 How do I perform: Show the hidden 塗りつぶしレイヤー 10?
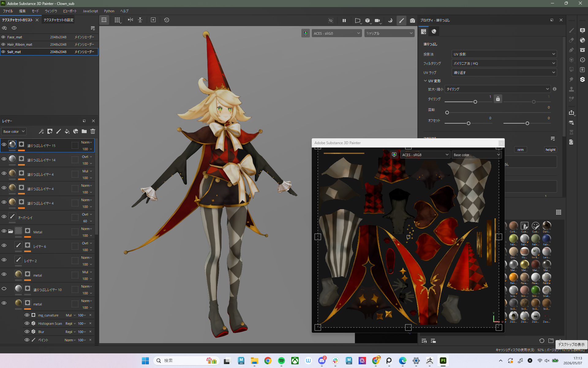coord(4,289)
